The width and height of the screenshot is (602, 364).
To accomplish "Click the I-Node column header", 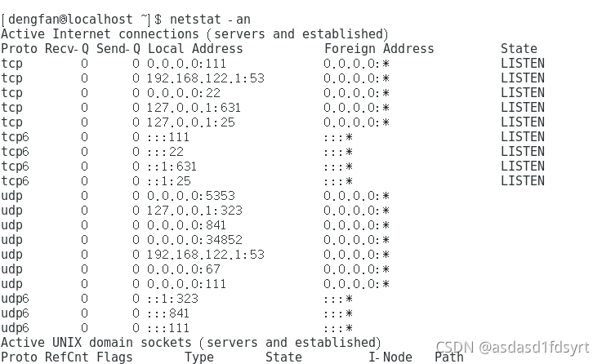I will (x=390, y=357).
